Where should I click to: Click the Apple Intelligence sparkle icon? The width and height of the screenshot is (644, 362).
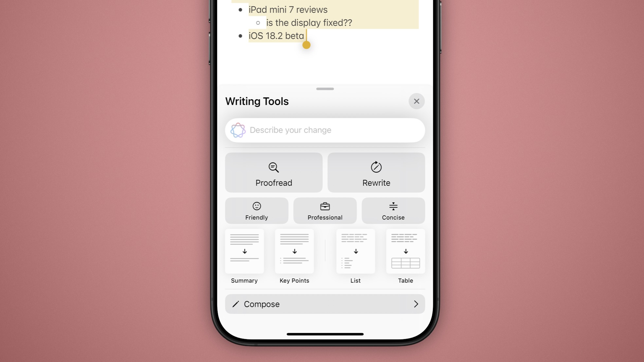pos(238,130)
